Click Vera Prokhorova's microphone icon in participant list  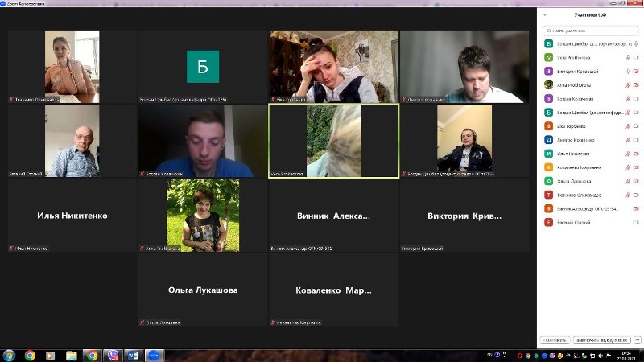pyautogui.click(x=628, y=57)
